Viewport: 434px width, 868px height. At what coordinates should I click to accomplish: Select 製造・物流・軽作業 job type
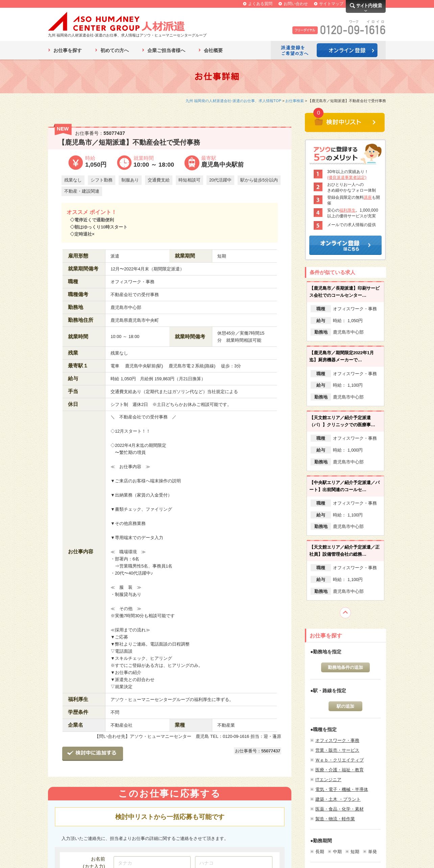(335, 819)
